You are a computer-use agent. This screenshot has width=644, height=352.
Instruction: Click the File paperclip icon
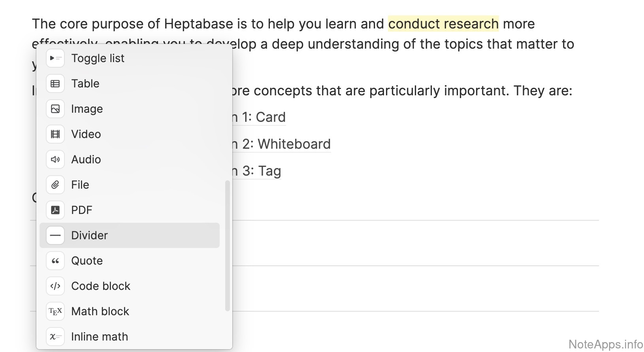55,185
